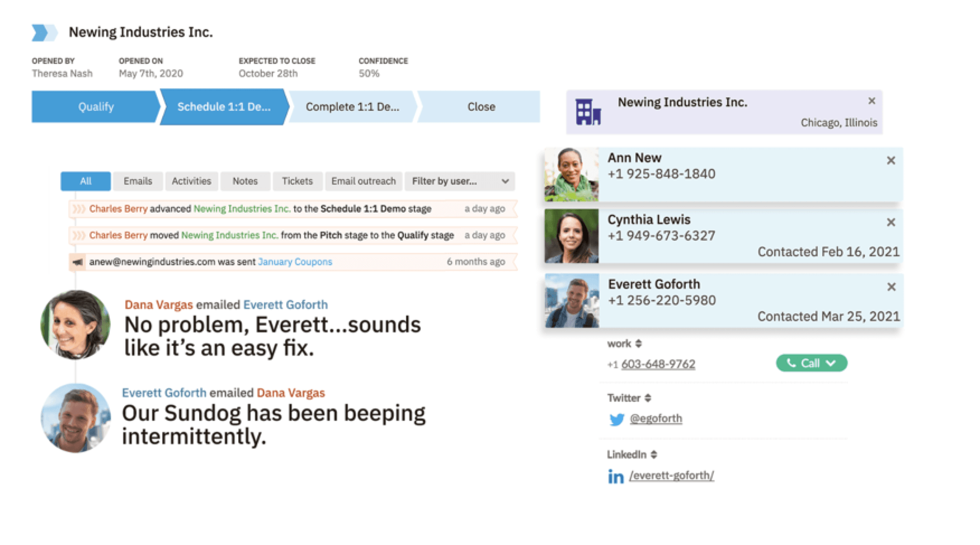
Task: Open the January Coupons link
Action: tap(295, 262)
